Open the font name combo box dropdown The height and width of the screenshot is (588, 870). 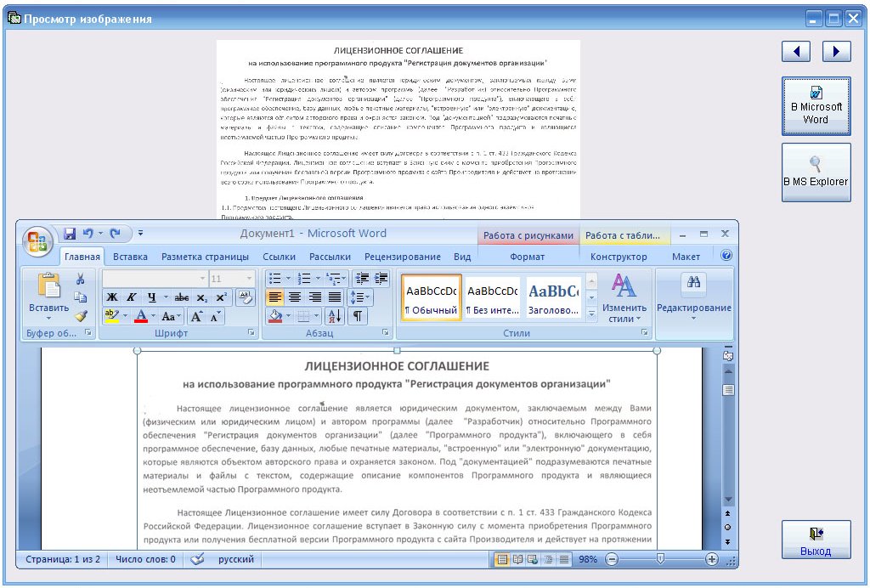(x=202, y=279)
